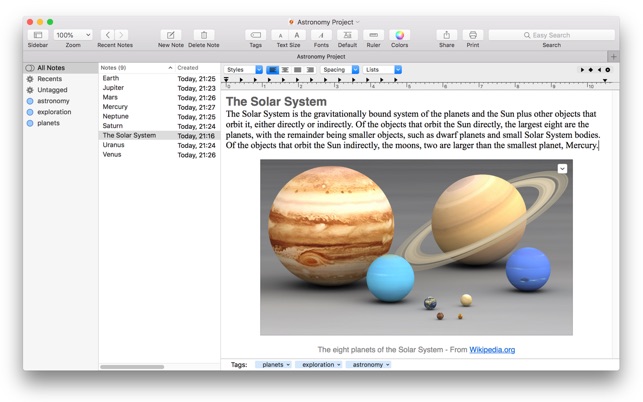643x402 pixels.
Task: Click the Share icon
Action: 446,35
